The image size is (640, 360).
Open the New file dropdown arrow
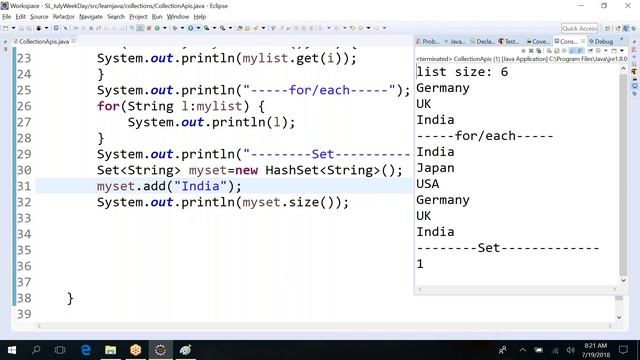coord(13,28)
